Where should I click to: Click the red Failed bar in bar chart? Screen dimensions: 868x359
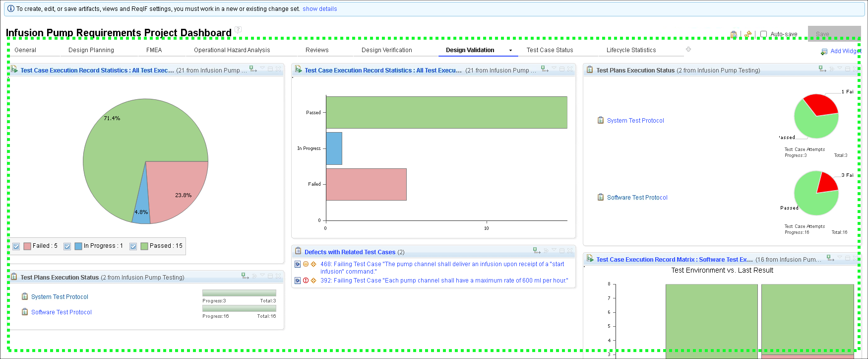[x=366, y=184]
